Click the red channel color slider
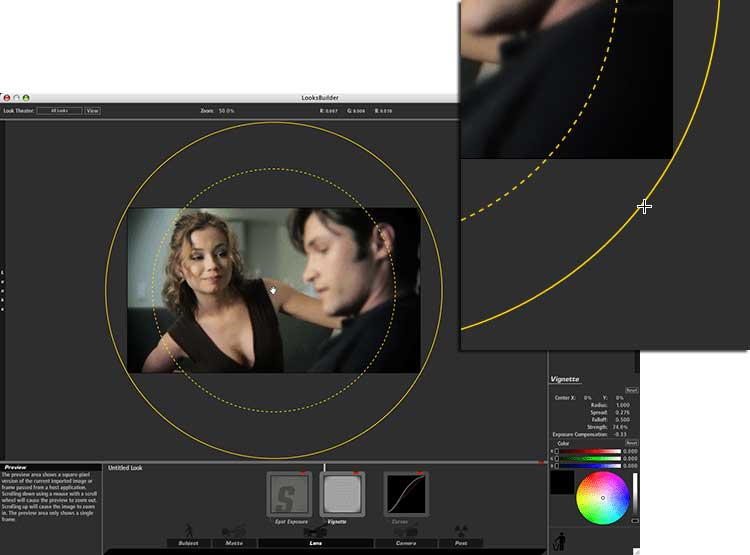 590,451
